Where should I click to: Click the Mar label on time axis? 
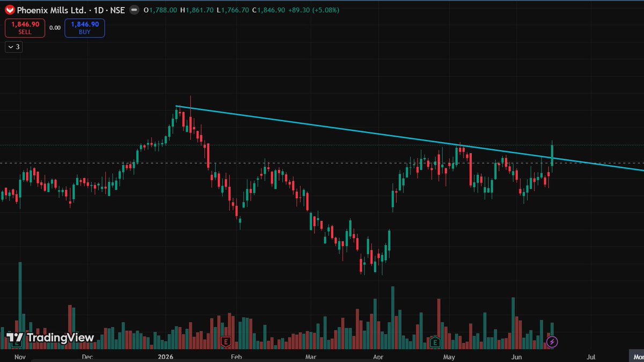pyautogui.click(x=310, y=357)
